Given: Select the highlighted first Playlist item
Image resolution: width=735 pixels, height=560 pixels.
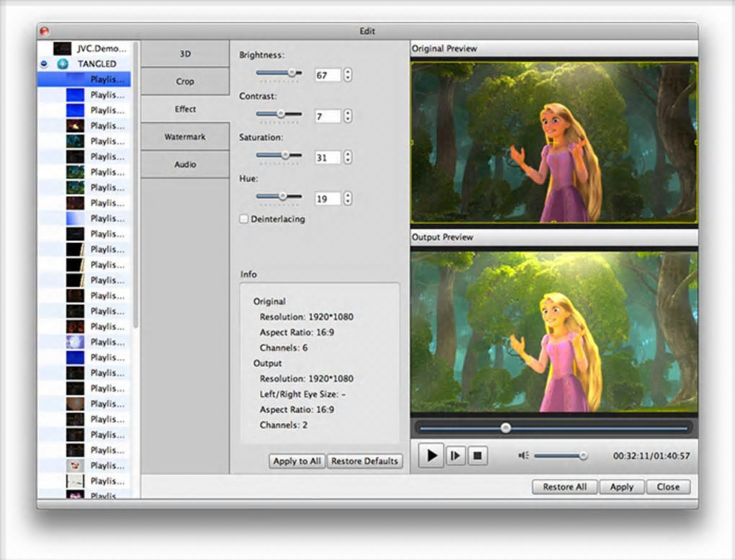Looking at the screenshot, I should coord(84,79).
